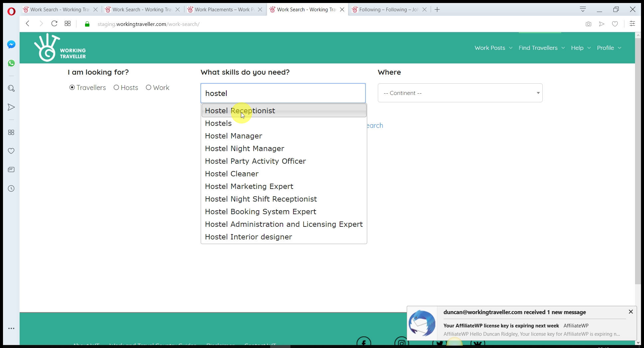Image resolution: width=644 pixels, height=348 pixels.
Task: Open the sidebar history clock icon
Action: 11,189
